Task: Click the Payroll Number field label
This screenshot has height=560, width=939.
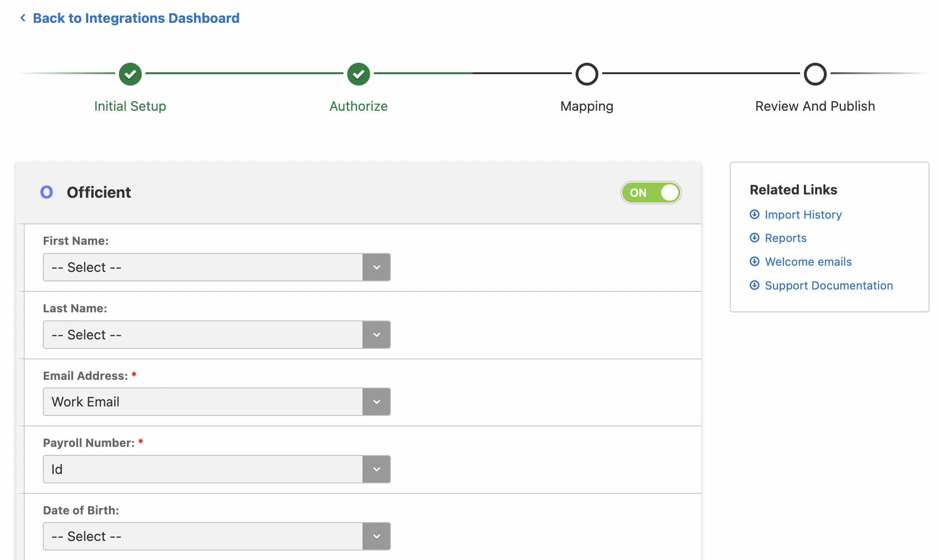Action: point(89,443)
